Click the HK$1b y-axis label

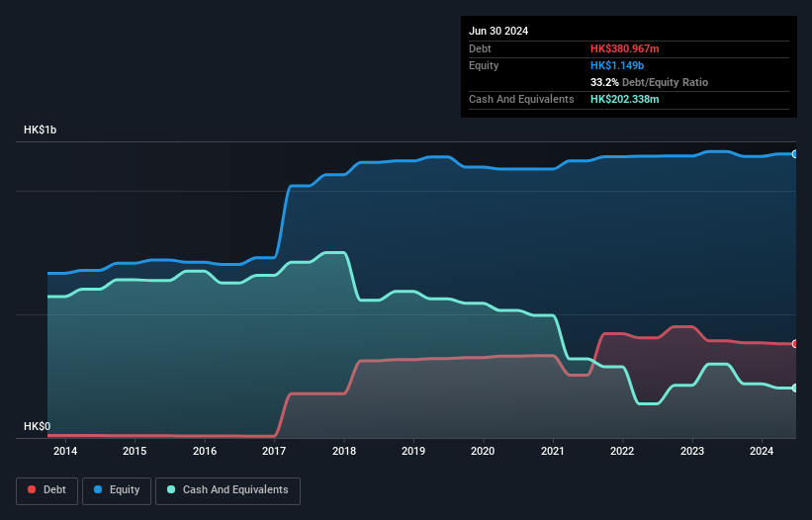(40, 130)
